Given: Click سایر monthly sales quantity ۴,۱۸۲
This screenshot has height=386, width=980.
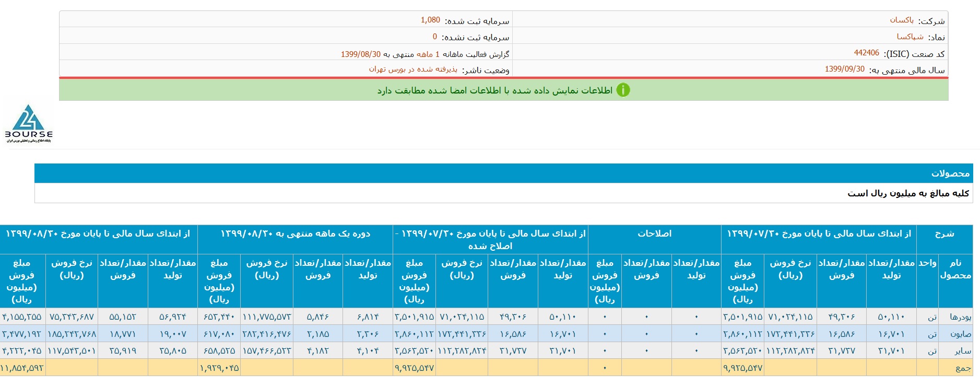Looking at the screenshot, I should pos(318,350).
